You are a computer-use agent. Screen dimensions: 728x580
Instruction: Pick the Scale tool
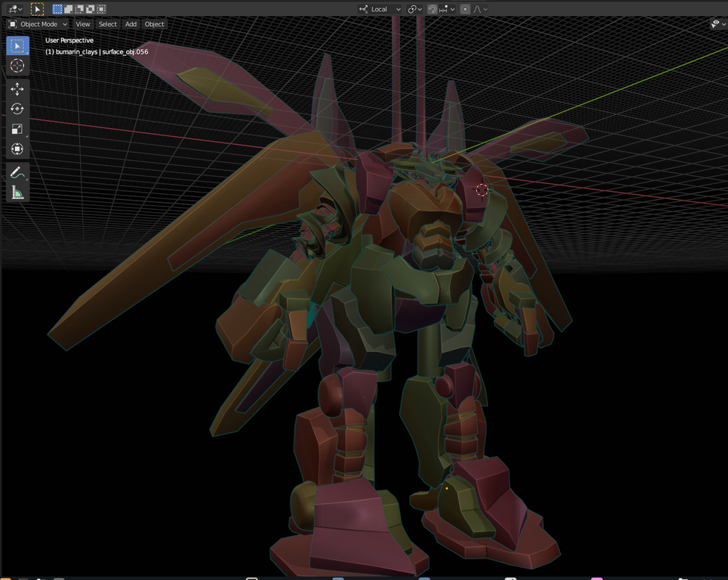click(17, 129)
